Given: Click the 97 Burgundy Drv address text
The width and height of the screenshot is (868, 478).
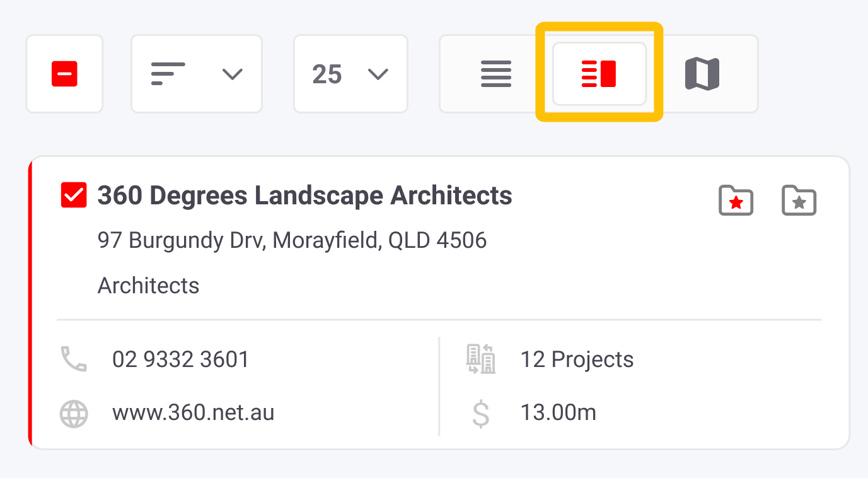Looking at the screenshot, I should point(292,240).
